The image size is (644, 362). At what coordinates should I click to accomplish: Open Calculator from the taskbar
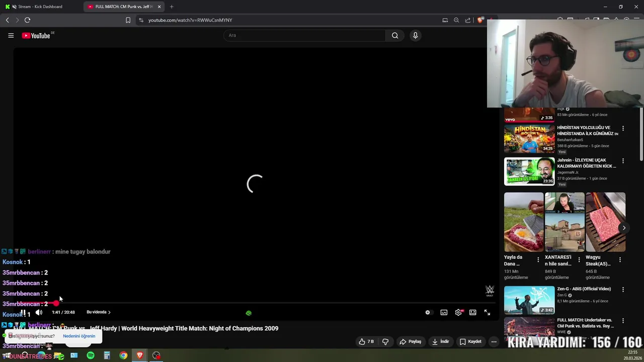(107, 355)
